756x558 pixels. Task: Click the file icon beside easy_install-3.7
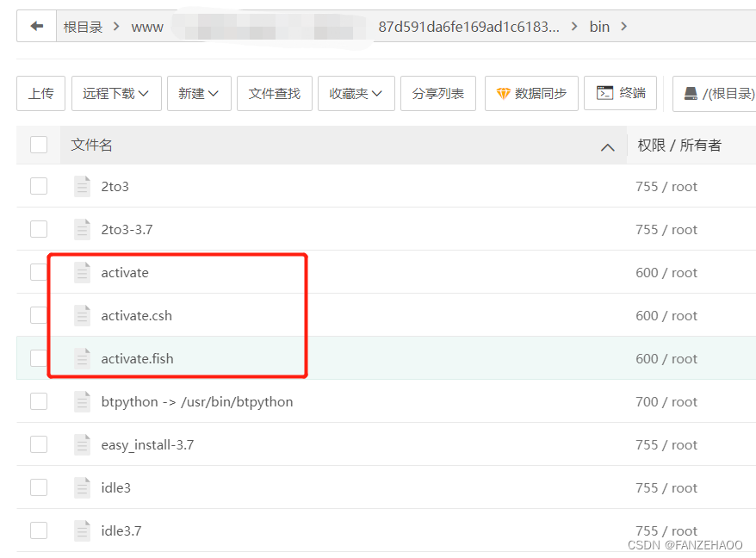coord(82,444)
